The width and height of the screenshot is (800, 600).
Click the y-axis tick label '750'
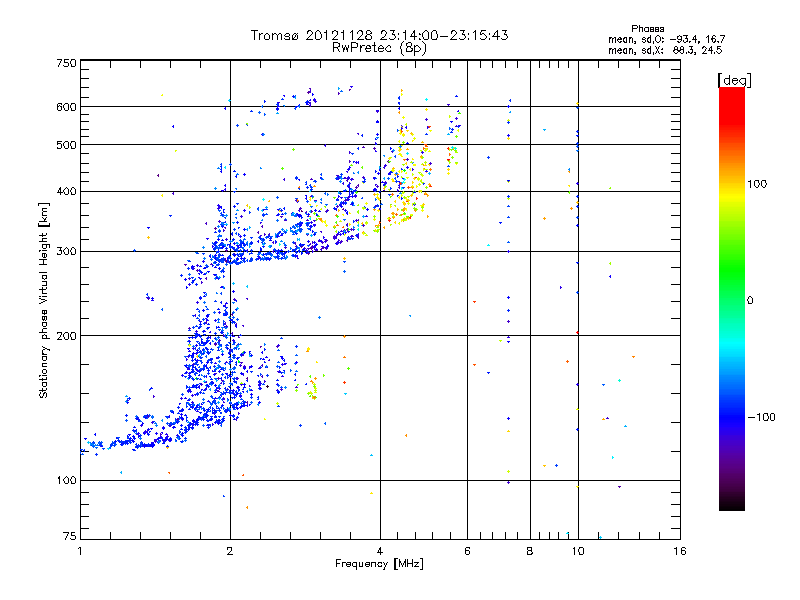66,63
